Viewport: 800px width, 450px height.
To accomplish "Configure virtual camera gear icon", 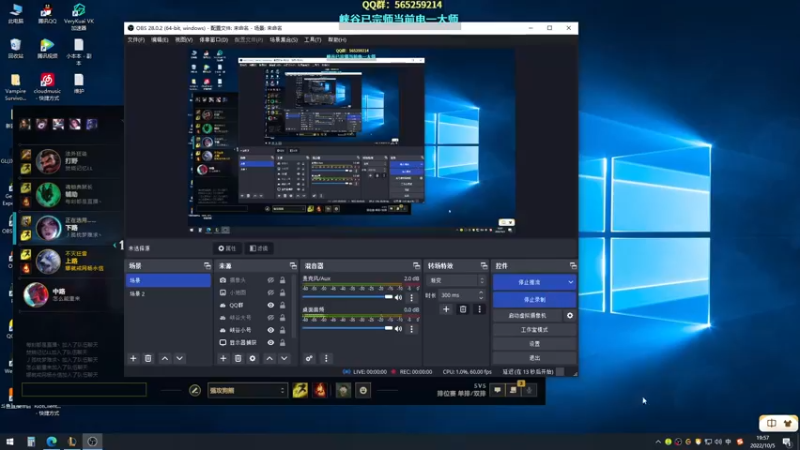I will [570, 316].
